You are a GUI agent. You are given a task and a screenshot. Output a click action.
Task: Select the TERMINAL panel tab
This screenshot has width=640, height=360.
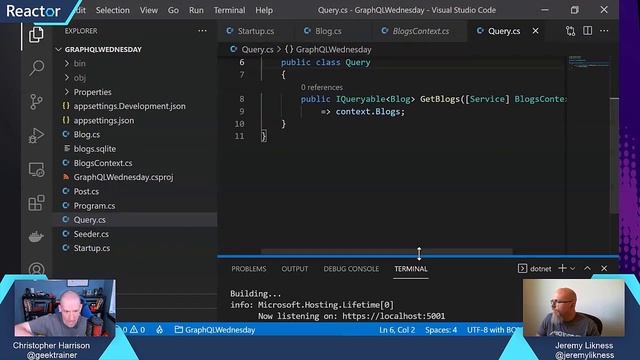pyautogui.click(x=411, y=269)
